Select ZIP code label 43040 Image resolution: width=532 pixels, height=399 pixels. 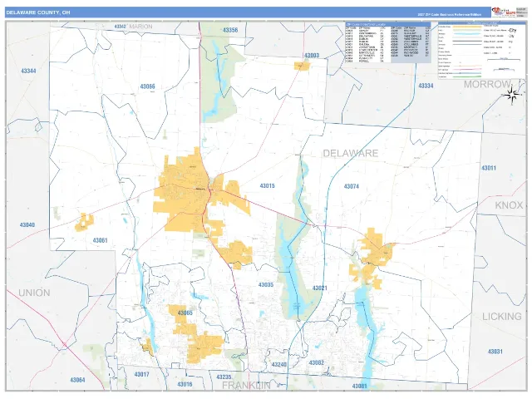[x=27, y=225]
